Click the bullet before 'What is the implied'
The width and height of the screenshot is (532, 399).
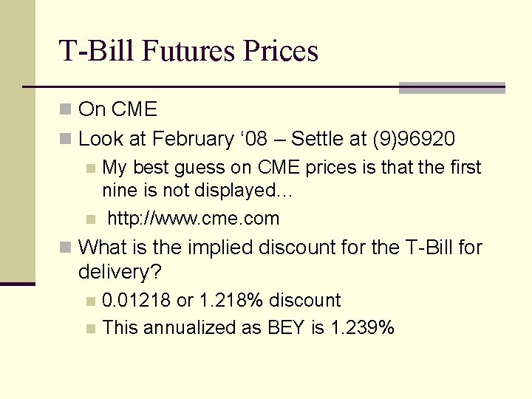tap(66, 248)
